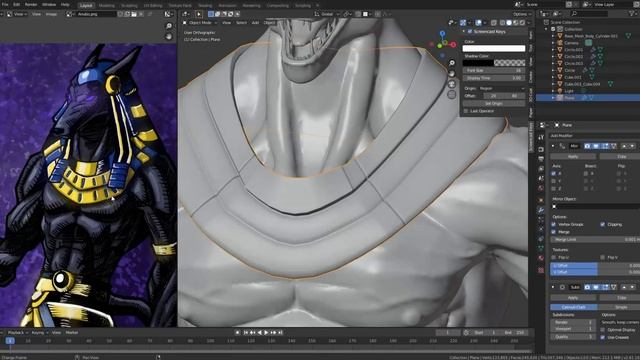
Task: Click the timeline play button
Action: 266,333
